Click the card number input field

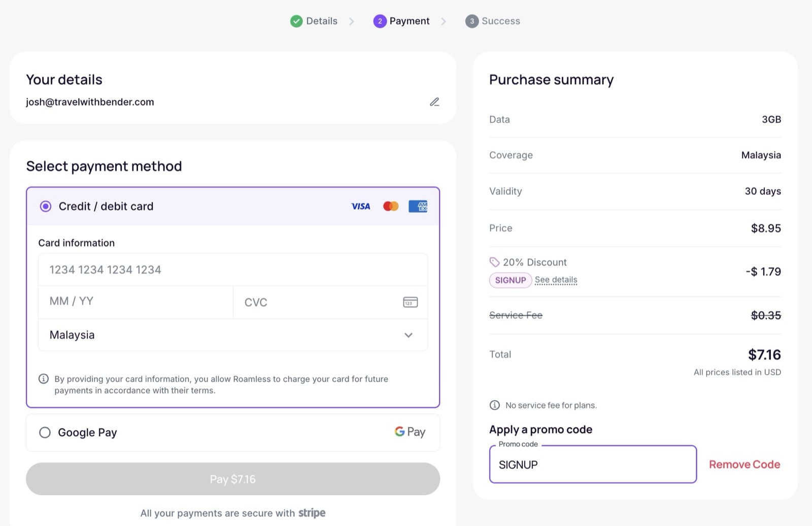[232, 270]
